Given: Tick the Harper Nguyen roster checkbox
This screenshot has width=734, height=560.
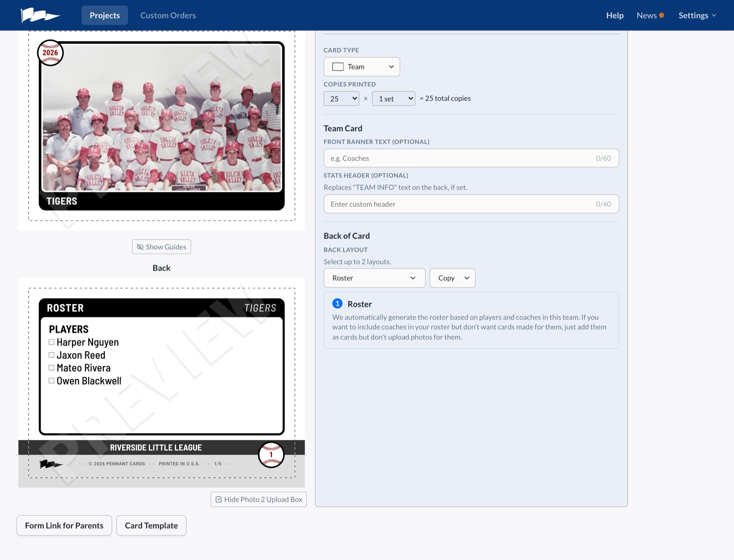Looking at the screenshot, I should 51,342.
